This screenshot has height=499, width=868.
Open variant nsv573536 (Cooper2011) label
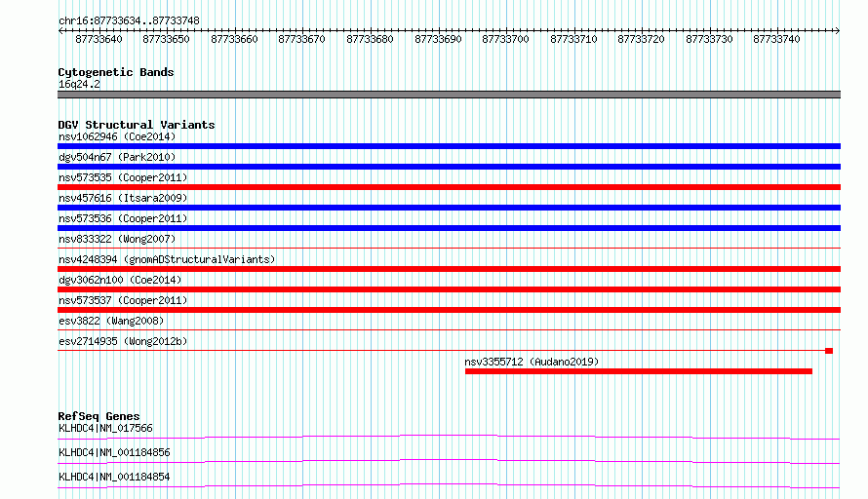[x=123, y=218]
